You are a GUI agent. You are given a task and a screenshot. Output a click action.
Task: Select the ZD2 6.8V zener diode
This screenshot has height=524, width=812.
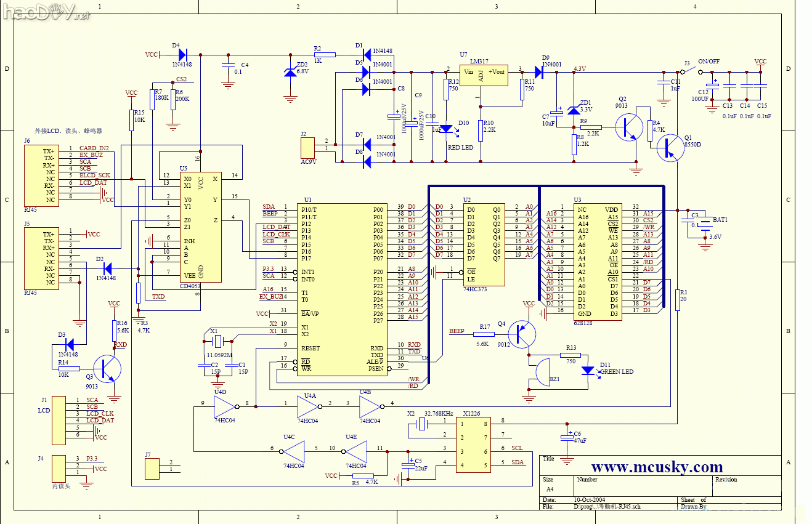coord(290,73)
